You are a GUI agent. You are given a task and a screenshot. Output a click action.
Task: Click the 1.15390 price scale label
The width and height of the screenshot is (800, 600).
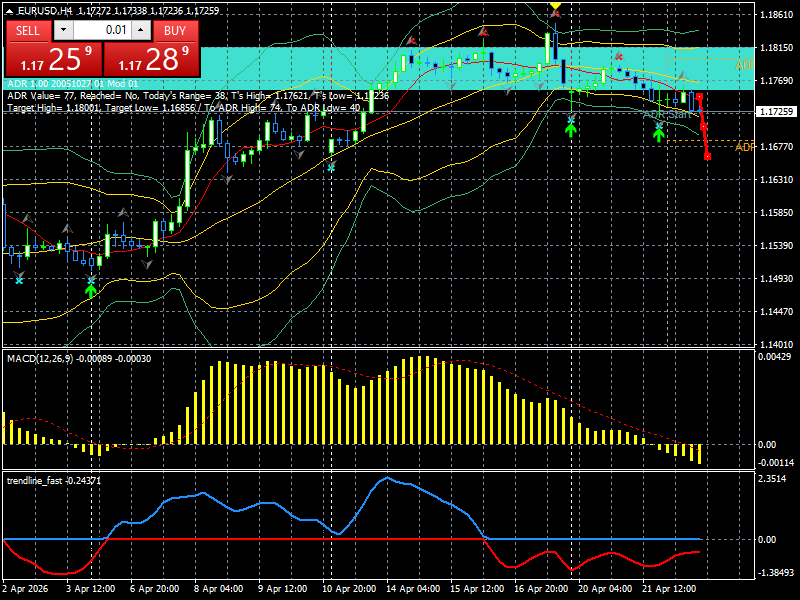click(x=777, y=245)
